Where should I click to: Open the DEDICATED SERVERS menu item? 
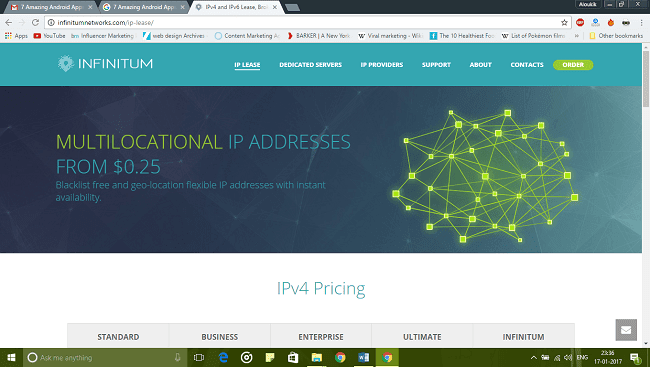tap(310, 65)
